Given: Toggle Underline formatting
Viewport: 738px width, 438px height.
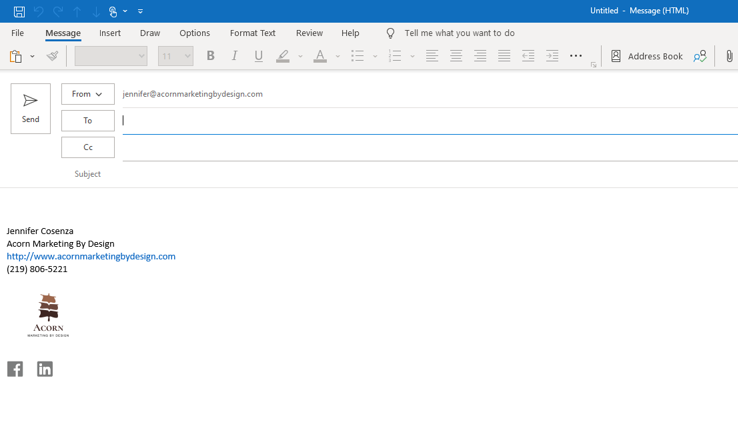Looking at the screenshot, I should pyautogui.click(x=258, y=56).
